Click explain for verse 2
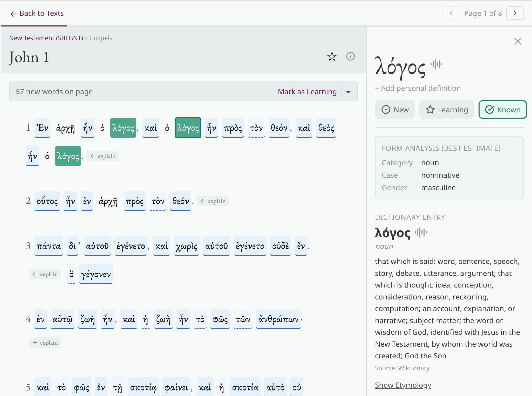 click(213, 201)
